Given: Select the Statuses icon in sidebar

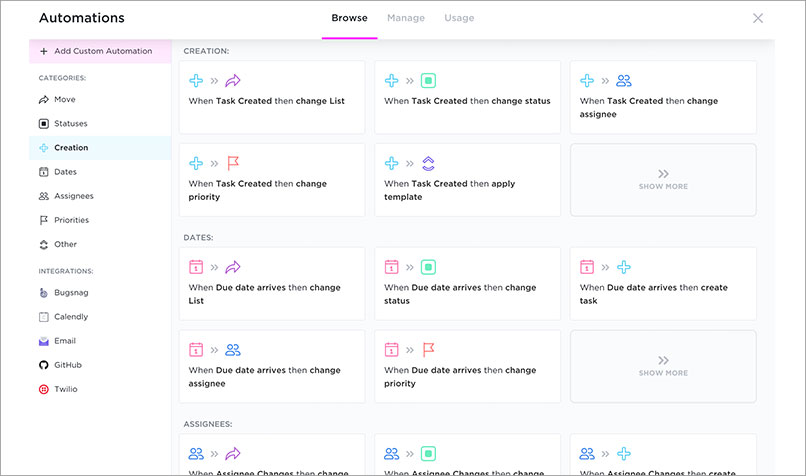Looking at the screenshot, I should [44, 124].
